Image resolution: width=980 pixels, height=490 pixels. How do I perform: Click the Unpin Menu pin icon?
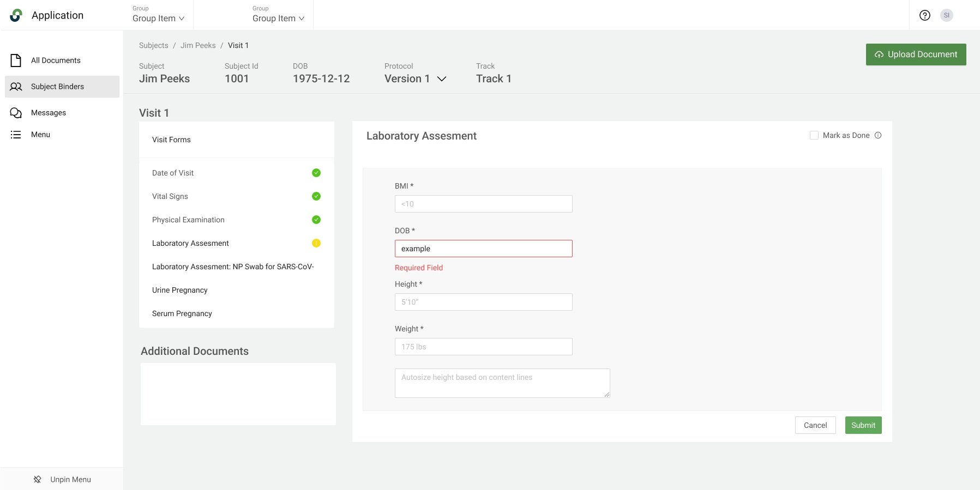pos(38,480)
